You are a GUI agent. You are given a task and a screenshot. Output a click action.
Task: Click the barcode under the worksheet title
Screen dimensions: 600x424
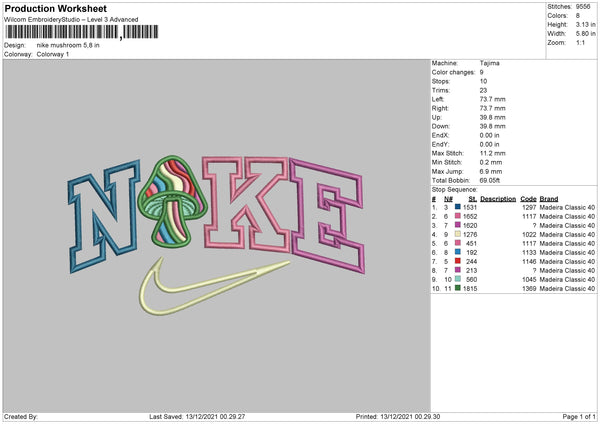(x=62, y=34)
